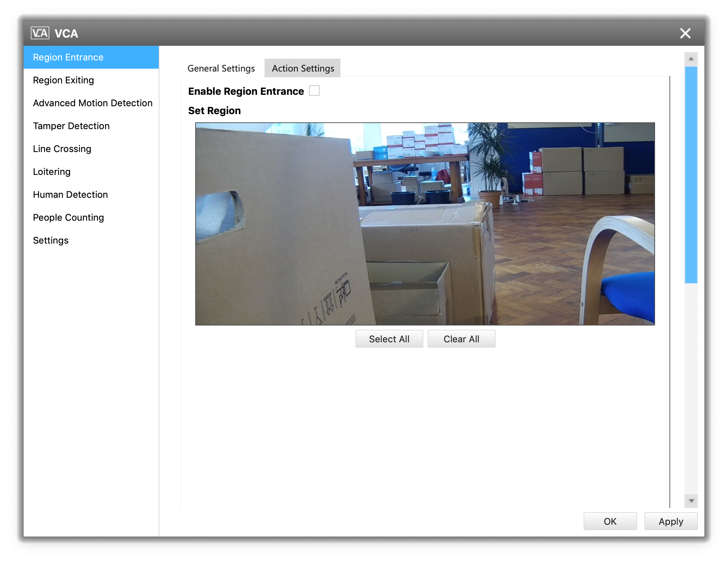Open Region Exiting settings
The width and height of the screenshot is (728, 563).
click(64, 80)
